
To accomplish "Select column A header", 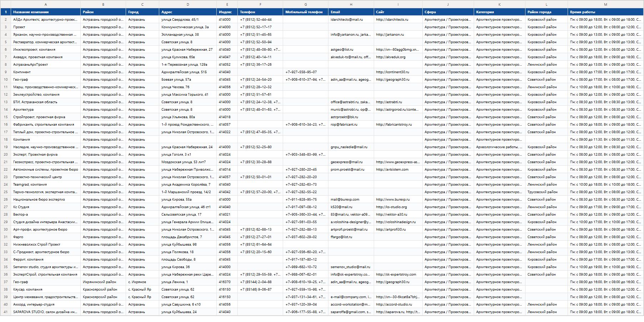I will (46, 4).
